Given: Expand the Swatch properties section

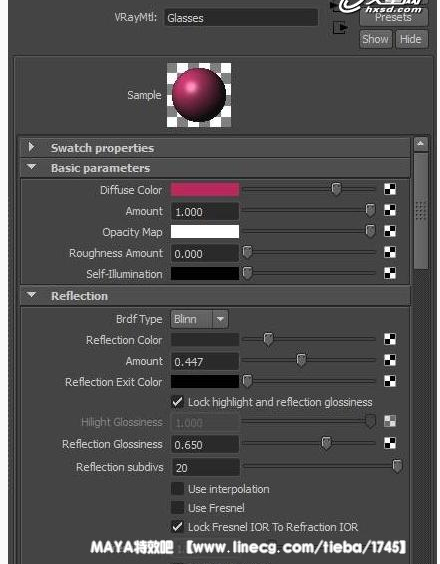Looking at the screenshot, I should pyautogui.click(x=32, y=147).
